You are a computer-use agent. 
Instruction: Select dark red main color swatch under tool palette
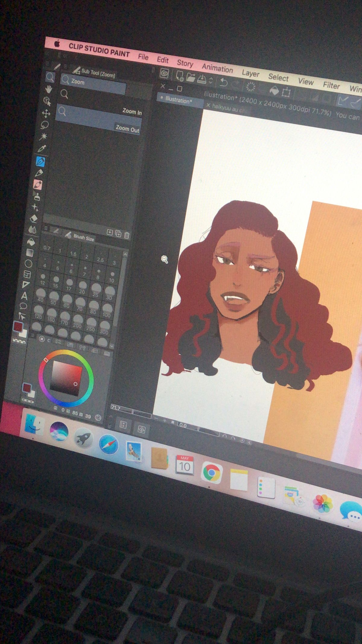(18, 327)
